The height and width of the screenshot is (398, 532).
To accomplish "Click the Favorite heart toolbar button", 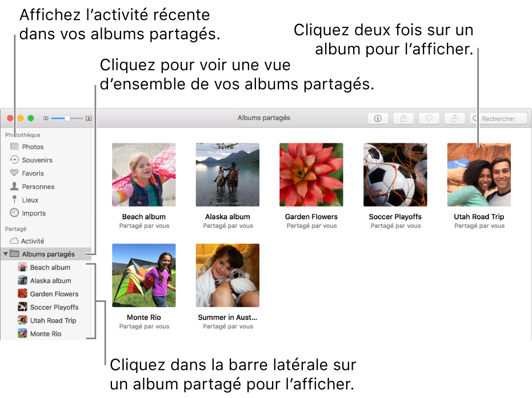I will coord(429,118).
